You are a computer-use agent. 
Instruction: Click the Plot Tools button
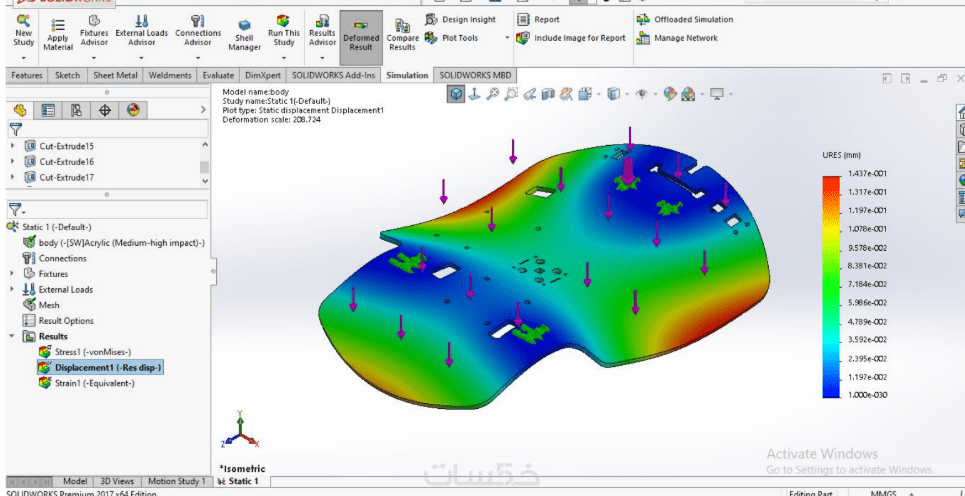tap(451, 38)
